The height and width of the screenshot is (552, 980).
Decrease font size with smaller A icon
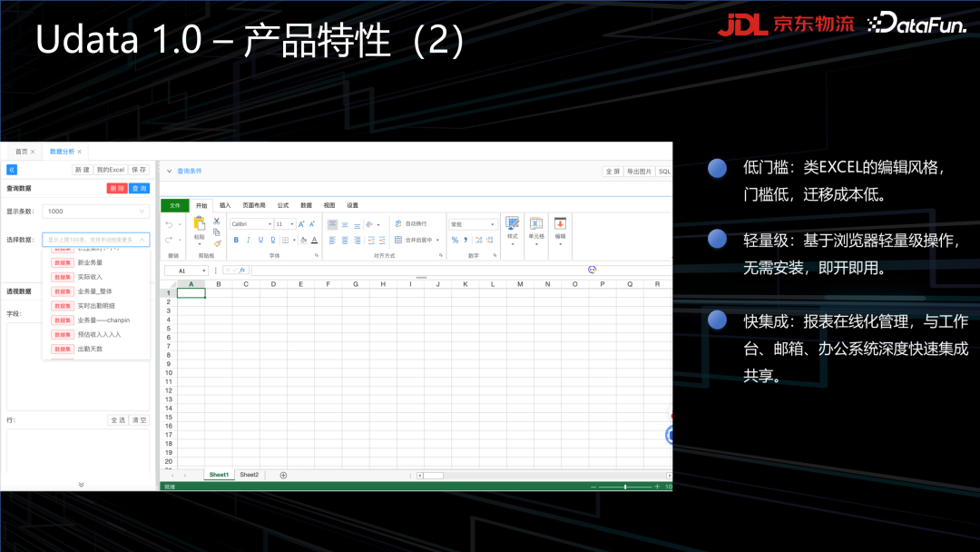[312, 224]
